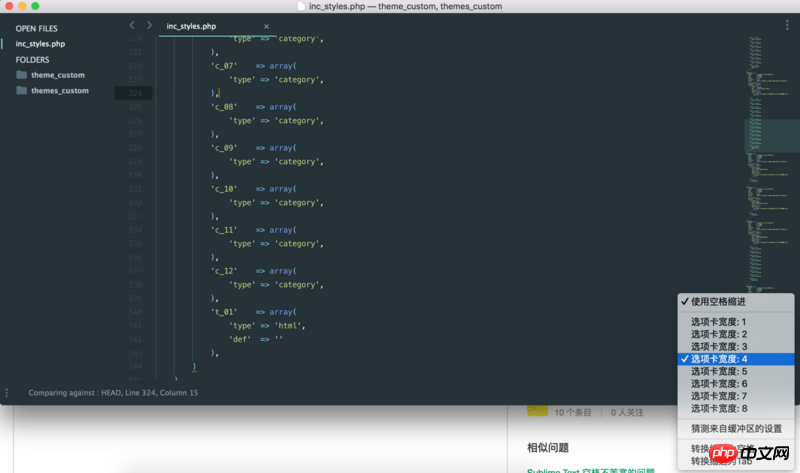The width and height of the screenshot is (800, 473).
Task: Click the forward navigation arrow in tab bar
Action: point(149,25)
